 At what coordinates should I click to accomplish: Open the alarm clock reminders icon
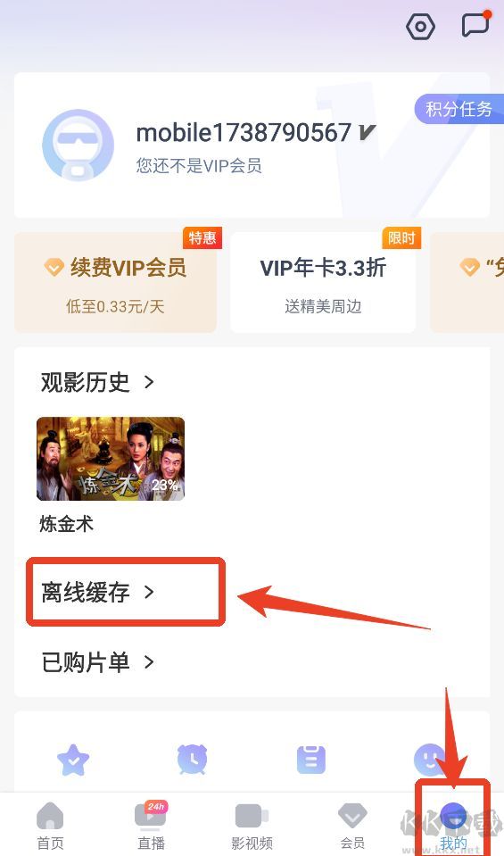coord(192,760)
